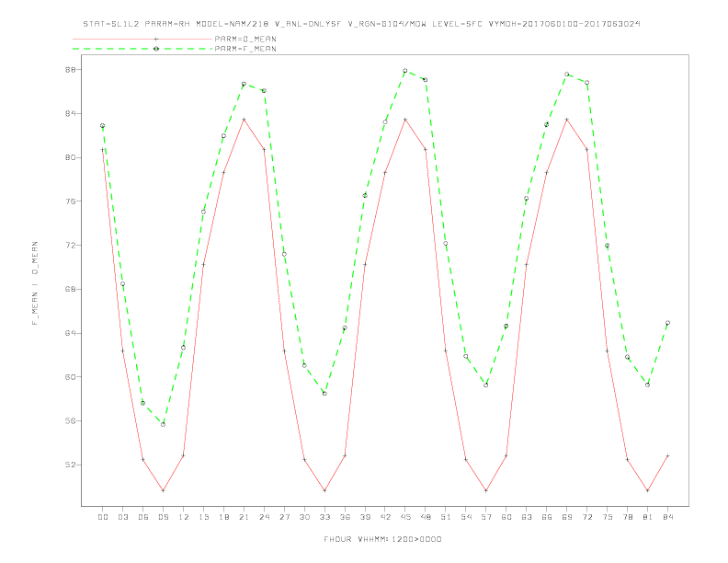728x563 pixels.
Task: Click the red O_MEAN plus marker at hour 21
Action: [x=244, y=120]
